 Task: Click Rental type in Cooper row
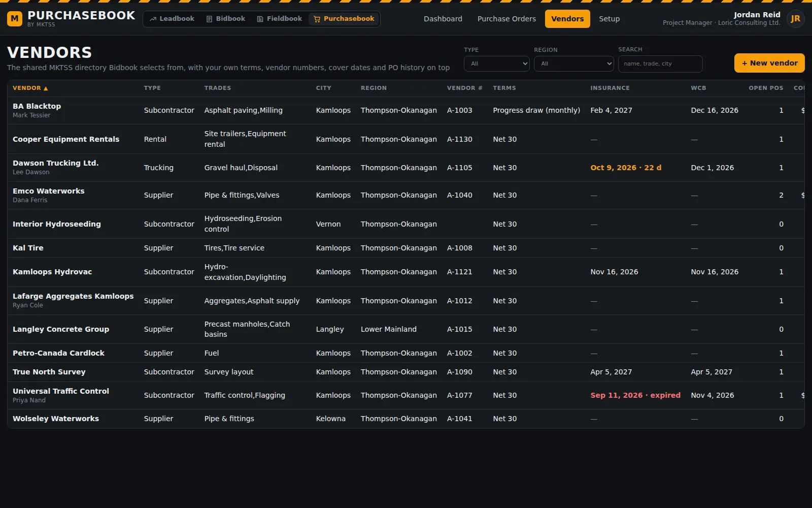[155, 139]
